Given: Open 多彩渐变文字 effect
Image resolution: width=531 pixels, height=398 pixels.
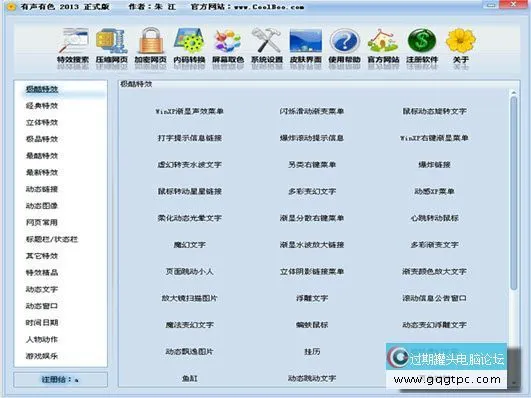Looking at the screenshot, I should (434, 245).
